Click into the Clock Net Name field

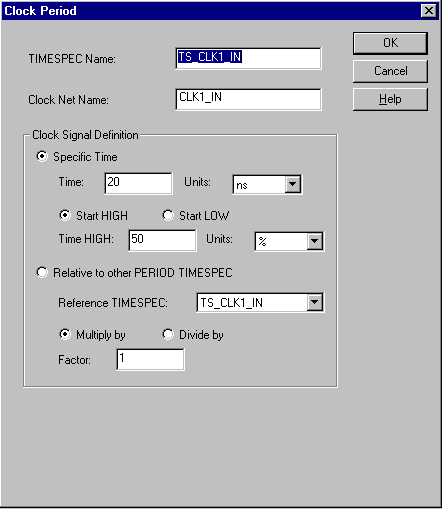248,99
